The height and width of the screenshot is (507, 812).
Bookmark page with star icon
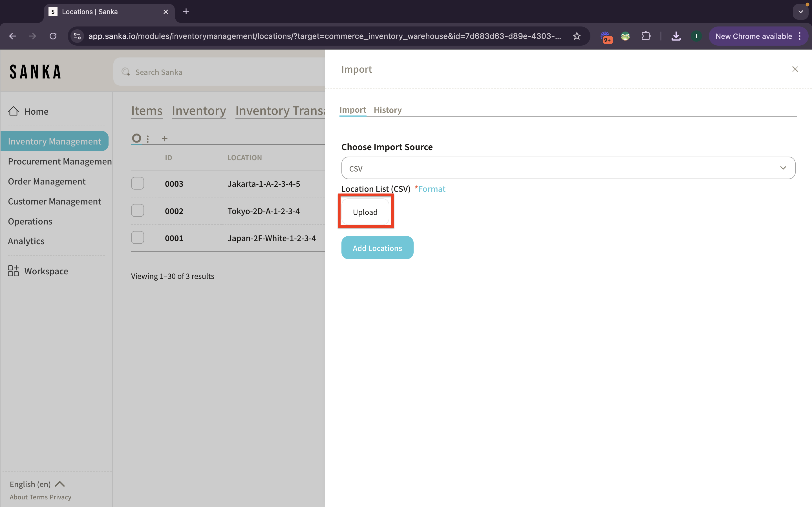coord(577,36)
